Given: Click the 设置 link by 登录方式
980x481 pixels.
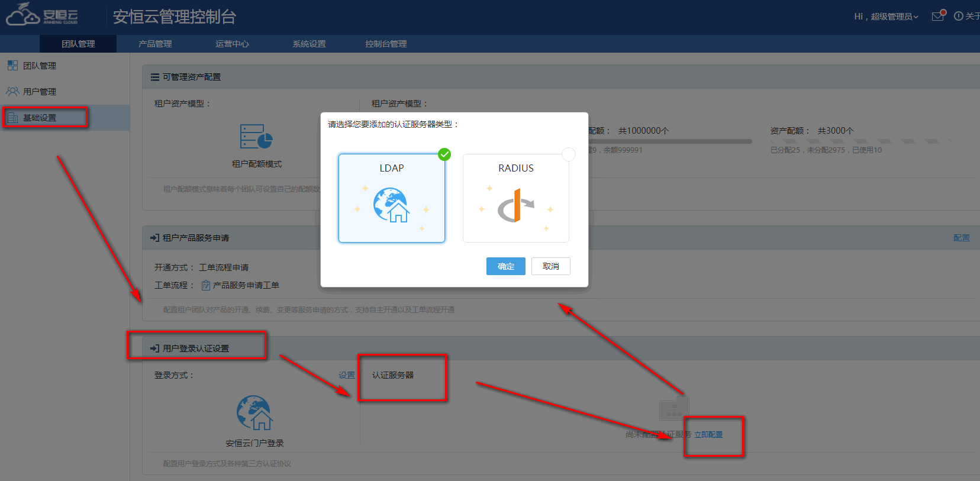Looking at the screenshot, I should tap(347, 375).
